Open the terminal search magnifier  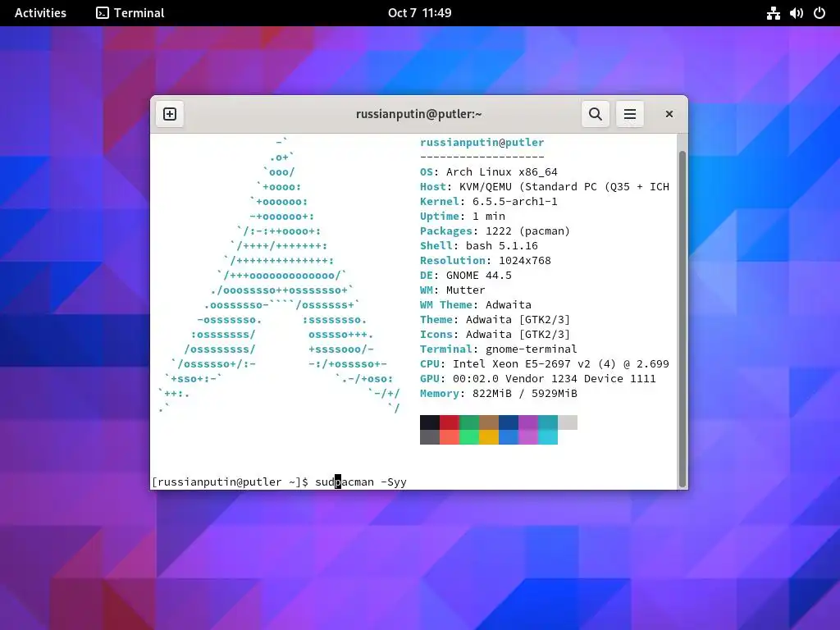point(596,114)
